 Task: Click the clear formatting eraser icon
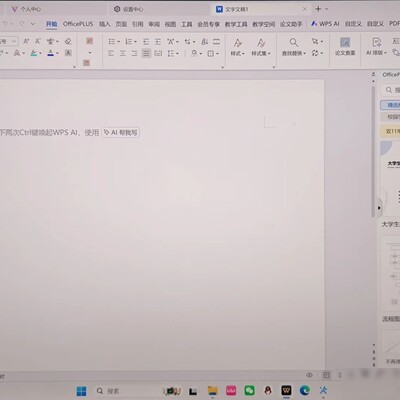(68, 41)
